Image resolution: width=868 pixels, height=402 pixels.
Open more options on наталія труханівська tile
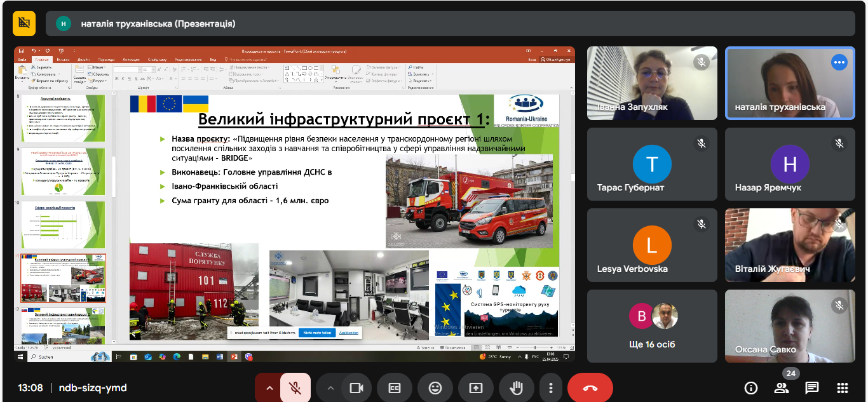(839, 62)
